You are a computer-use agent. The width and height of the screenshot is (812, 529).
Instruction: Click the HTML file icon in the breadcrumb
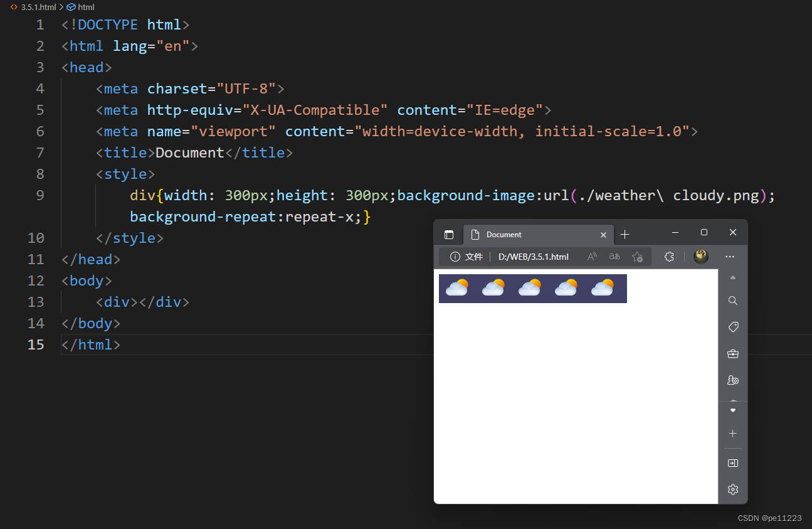pos(14,7)
